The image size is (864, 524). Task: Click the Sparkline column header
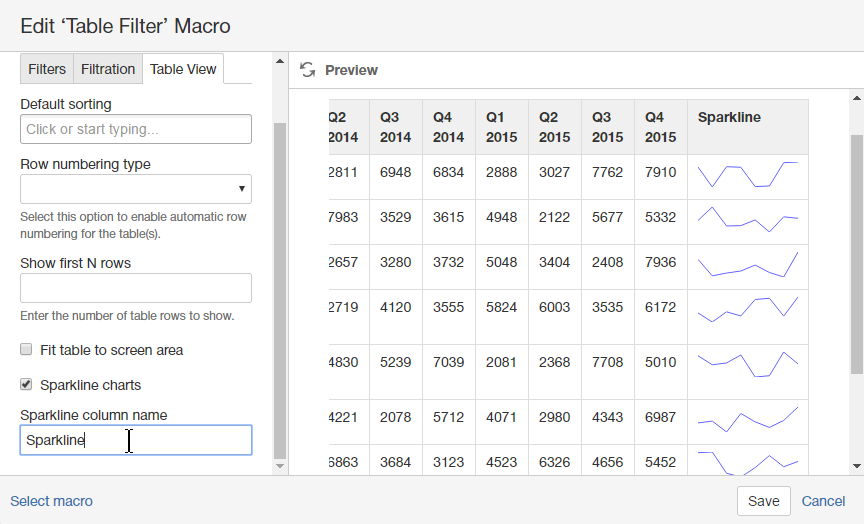pos(729,117)
